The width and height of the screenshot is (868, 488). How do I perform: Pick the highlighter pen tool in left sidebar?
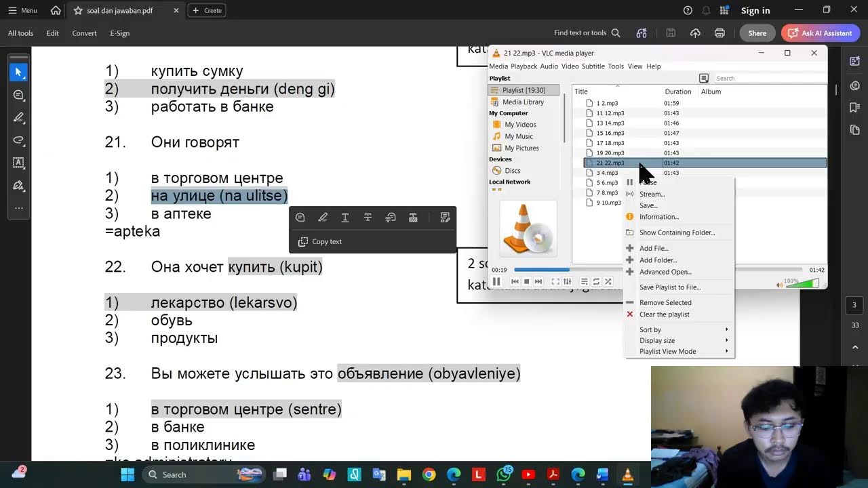[18, 117]
